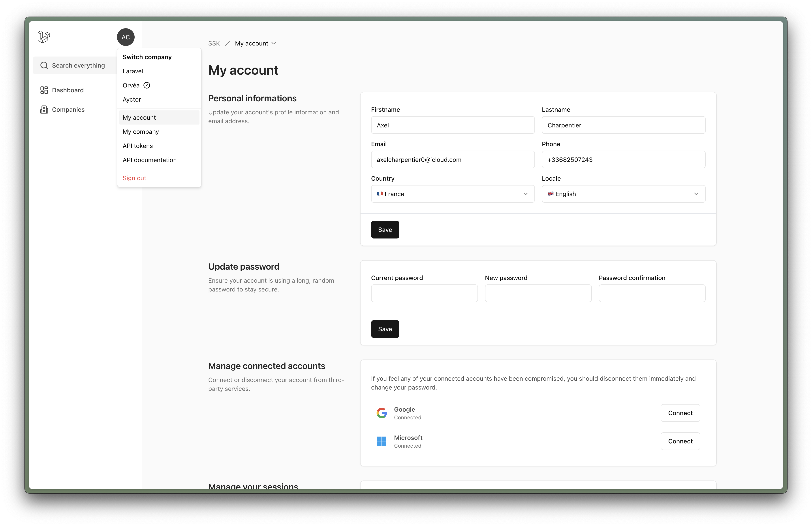The height and width of the screenshot is (526, 812).
Task: Open the AC user avatar menu
Action: pyautogui.click(x=126, y=37)
